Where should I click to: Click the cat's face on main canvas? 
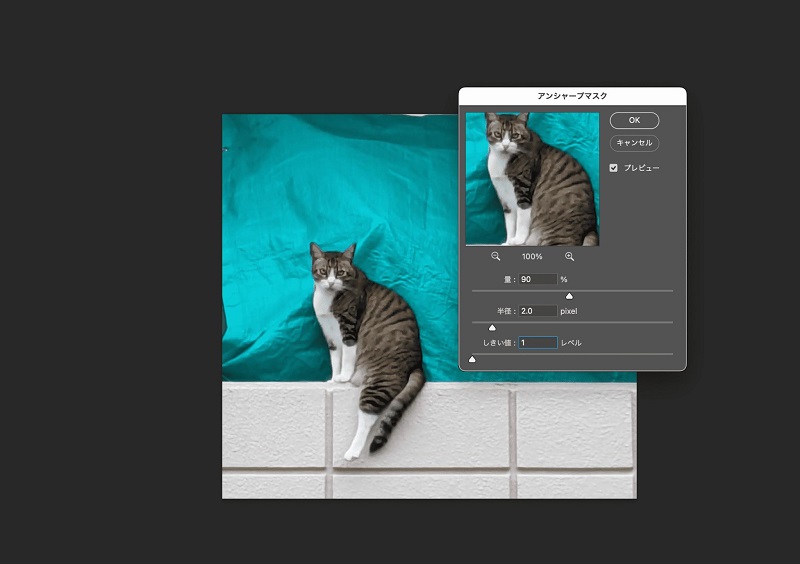332,269
